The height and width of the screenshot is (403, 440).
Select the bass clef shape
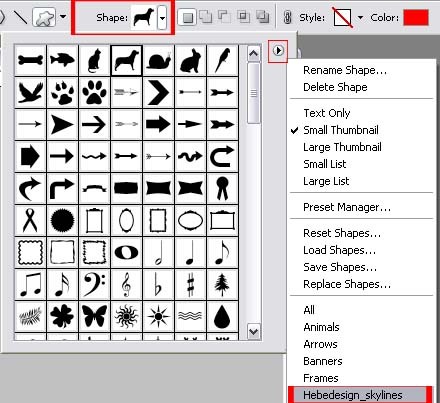click(94, 284)
